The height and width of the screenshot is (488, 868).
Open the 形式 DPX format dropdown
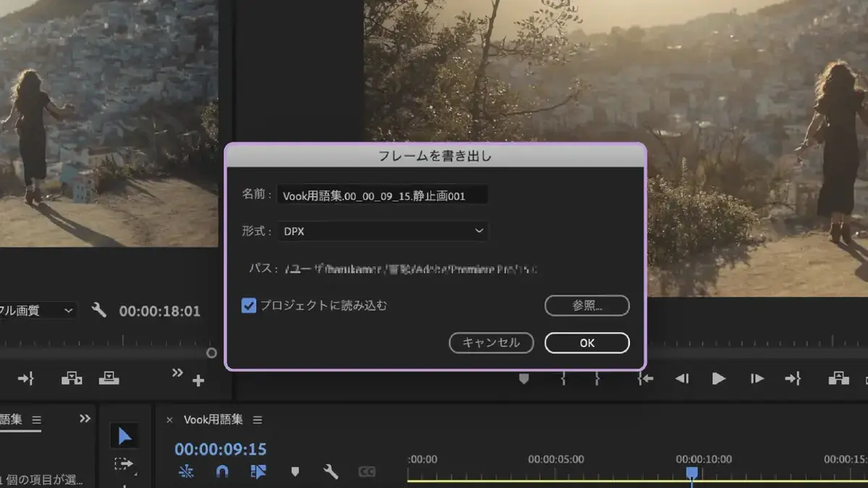[383, 231]
